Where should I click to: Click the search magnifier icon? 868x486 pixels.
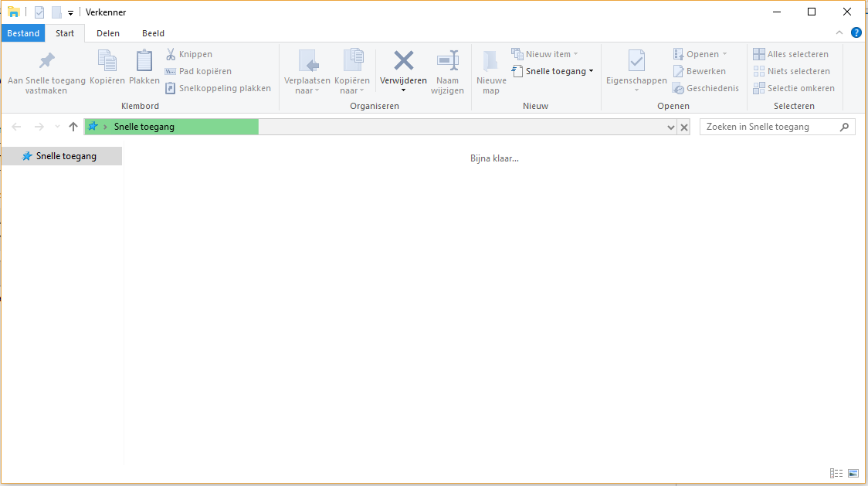[x=844, y=127]
